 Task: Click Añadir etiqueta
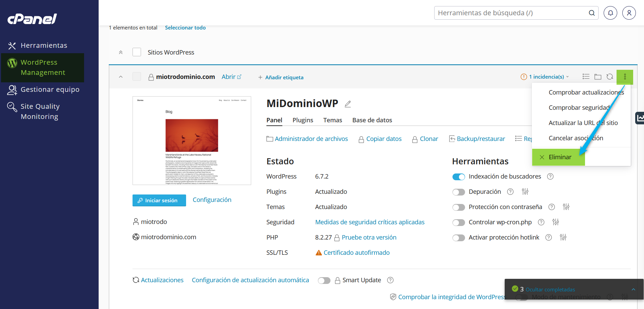click(x=281, y=77)
